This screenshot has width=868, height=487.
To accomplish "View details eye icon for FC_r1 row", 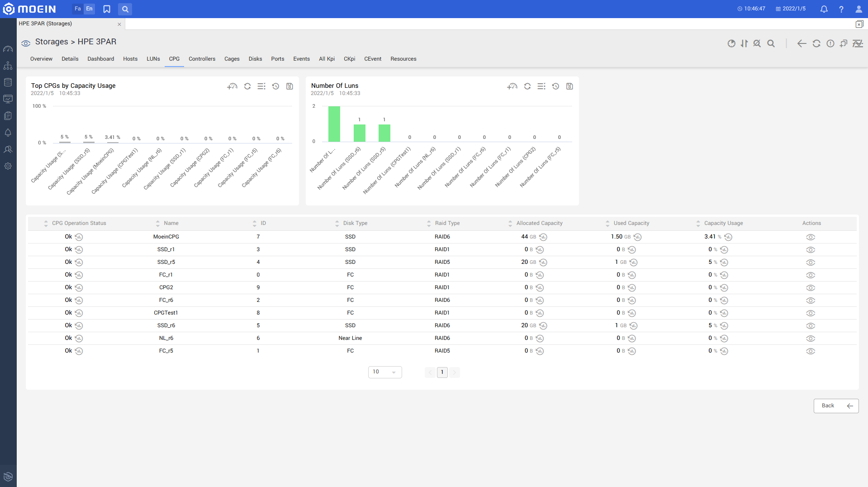I will pyautogui.click(x=811, y=275).
